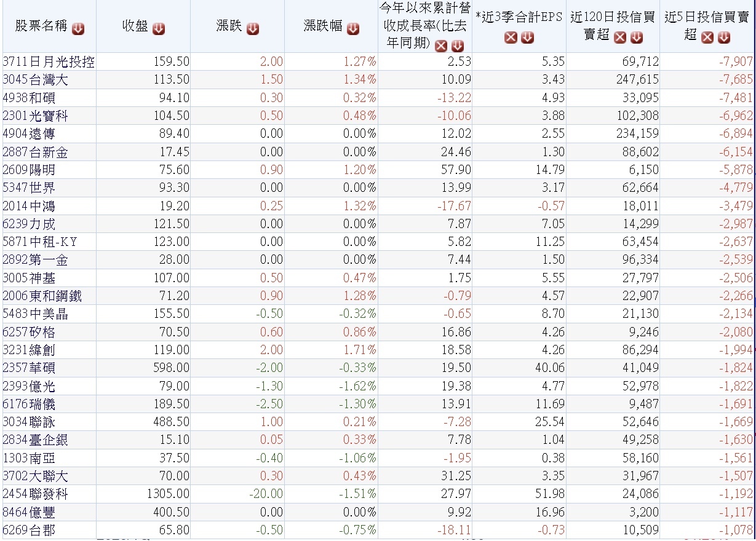Select stock 2014中鴻

click(29, 206)
